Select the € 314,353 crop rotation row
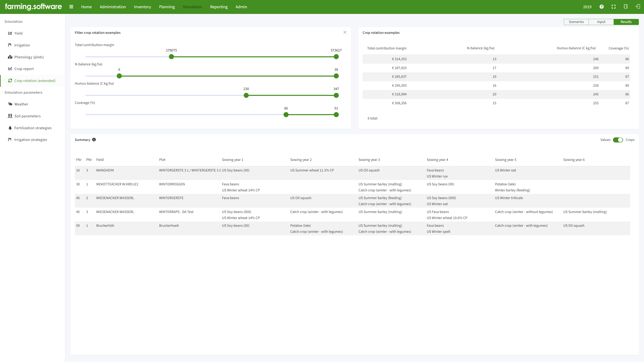 [496, 59]
